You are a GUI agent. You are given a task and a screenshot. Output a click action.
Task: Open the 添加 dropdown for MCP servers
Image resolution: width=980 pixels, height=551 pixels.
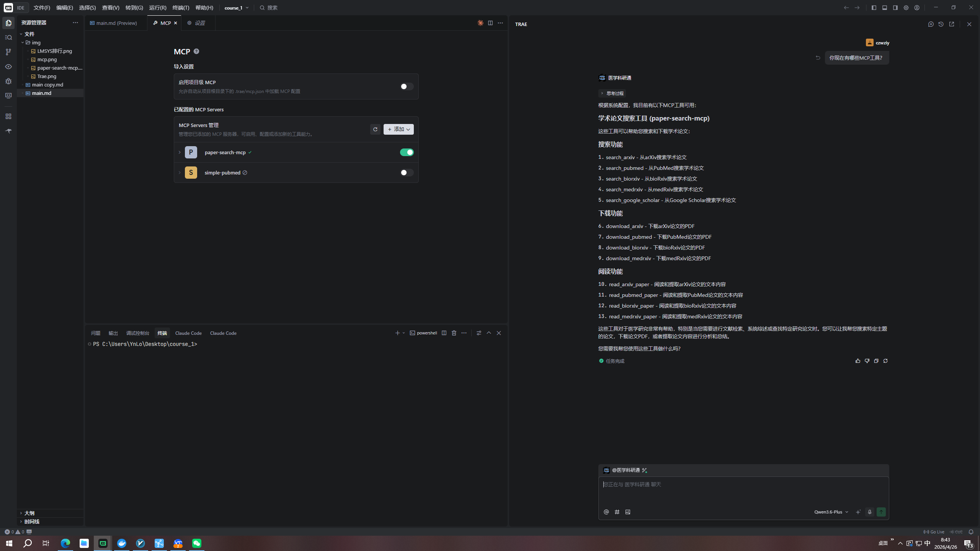[x=399, y=129]
